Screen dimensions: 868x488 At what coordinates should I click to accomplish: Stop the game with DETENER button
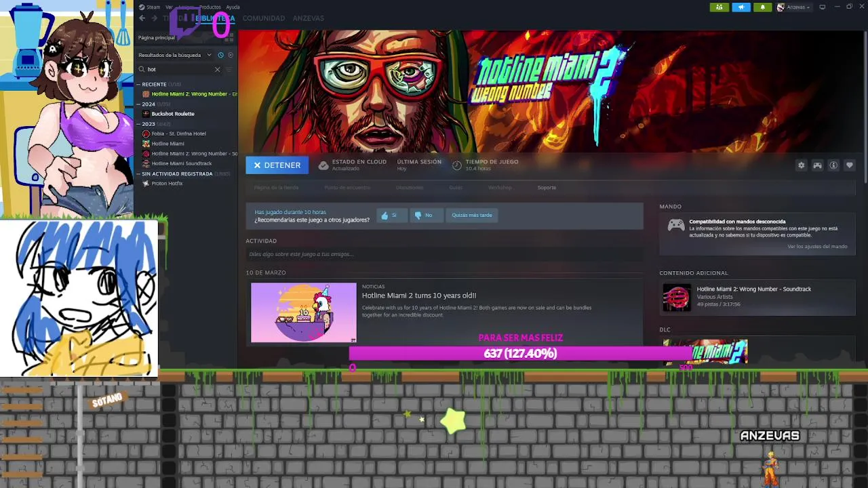[277, 165]
